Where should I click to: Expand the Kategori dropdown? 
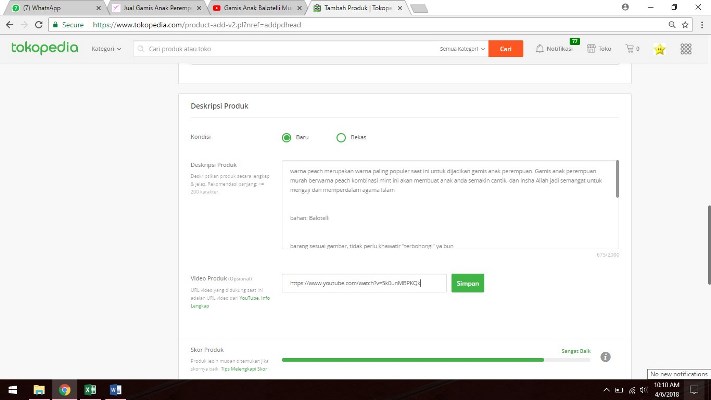(x=106, y=49)
